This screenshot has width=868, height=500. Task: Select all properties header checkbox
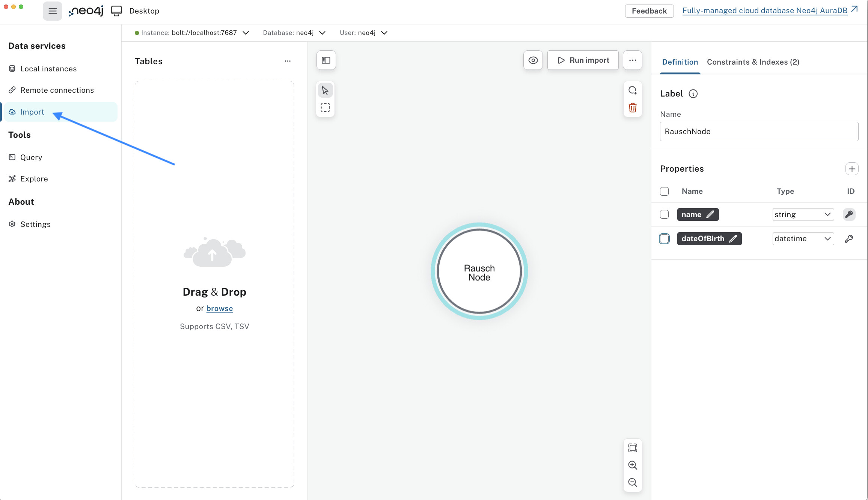point(664,191)
